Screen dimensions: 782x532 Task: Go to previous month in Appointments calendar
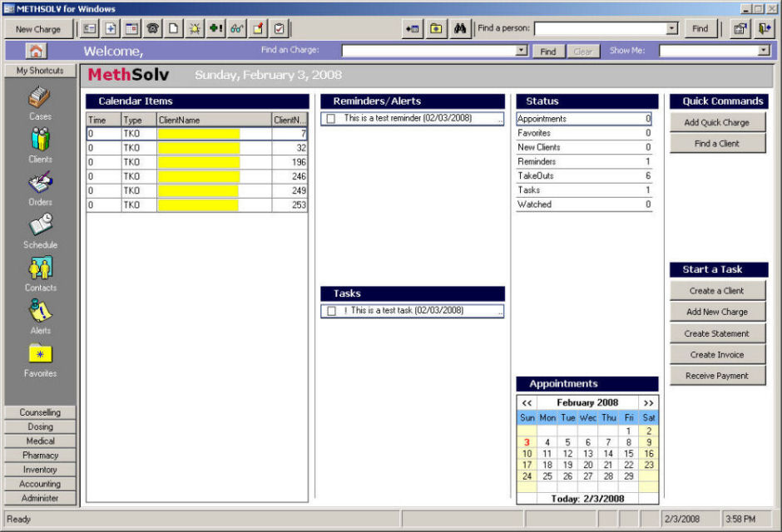coord(527,402)
